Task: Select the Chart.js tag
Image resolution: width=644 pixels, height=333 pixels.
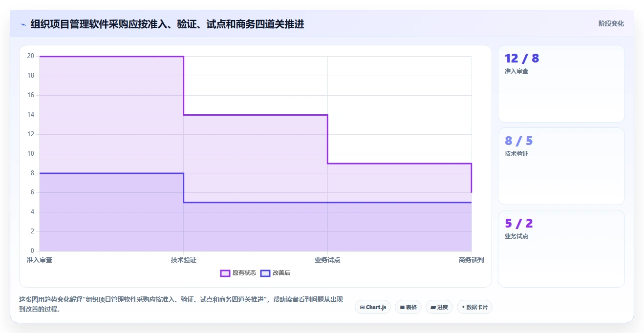Action: pos(373,307)
